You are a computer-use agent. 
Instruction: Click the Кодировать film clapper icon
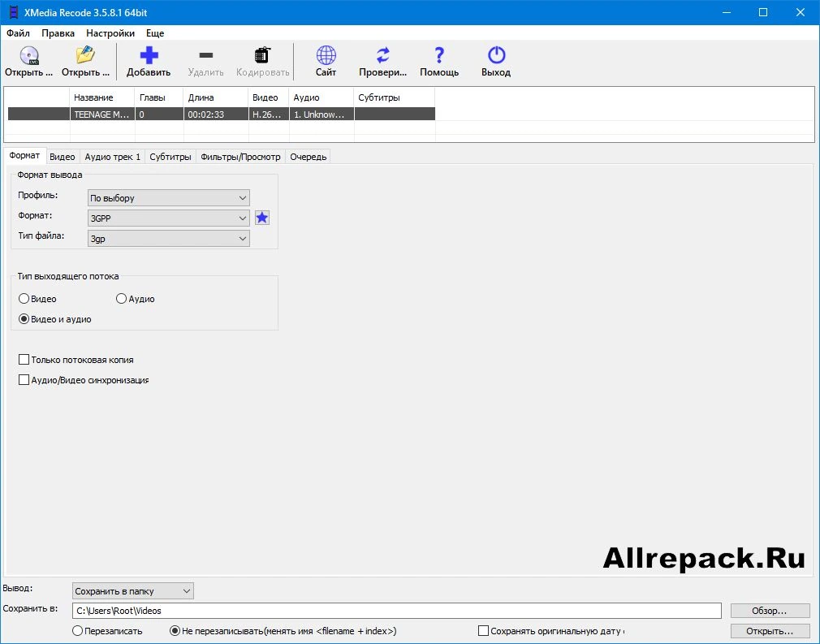click(x=262, y=55)
